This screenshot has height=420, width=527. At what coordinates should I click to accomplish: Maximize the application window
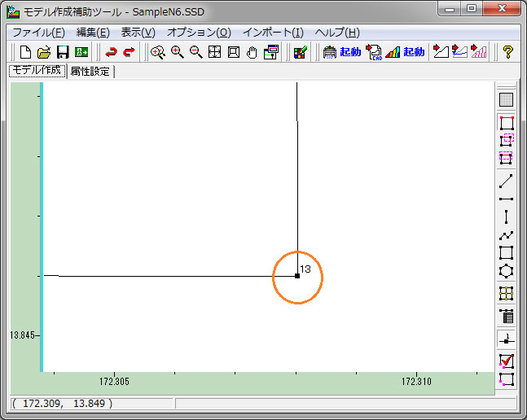472,9
